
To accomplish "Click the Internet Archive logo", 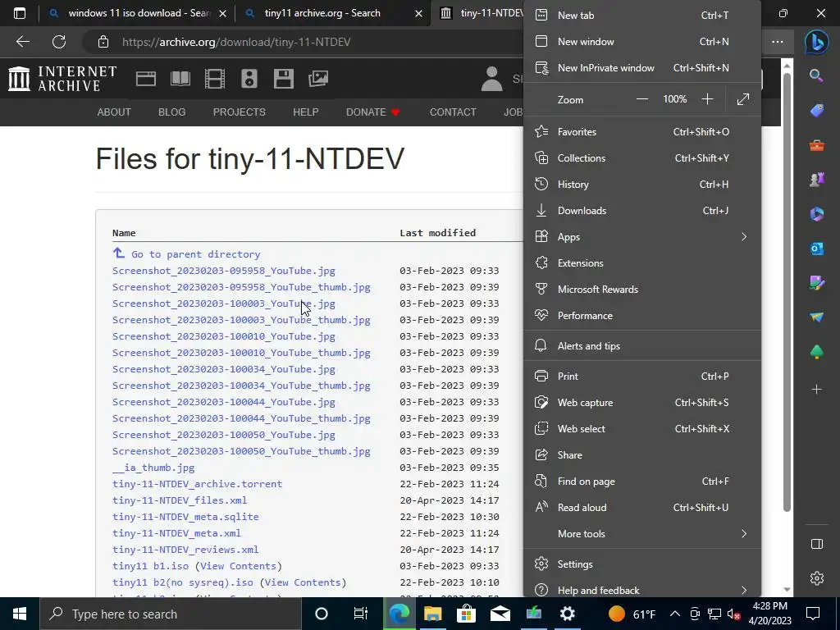I will (62, 79).
